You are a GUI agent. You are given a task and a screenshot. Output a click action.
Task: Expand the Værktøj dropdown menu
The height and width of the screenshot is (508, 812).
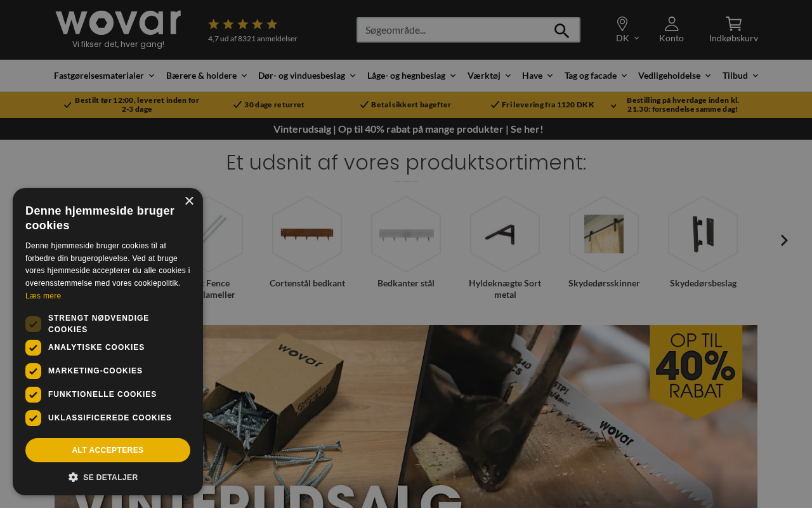489,76
